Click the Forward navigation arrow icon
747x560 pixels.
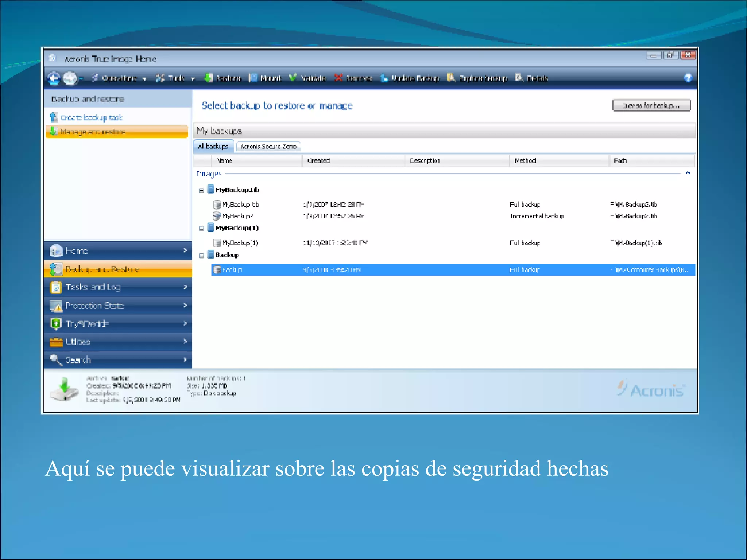(x=69, y=78)
